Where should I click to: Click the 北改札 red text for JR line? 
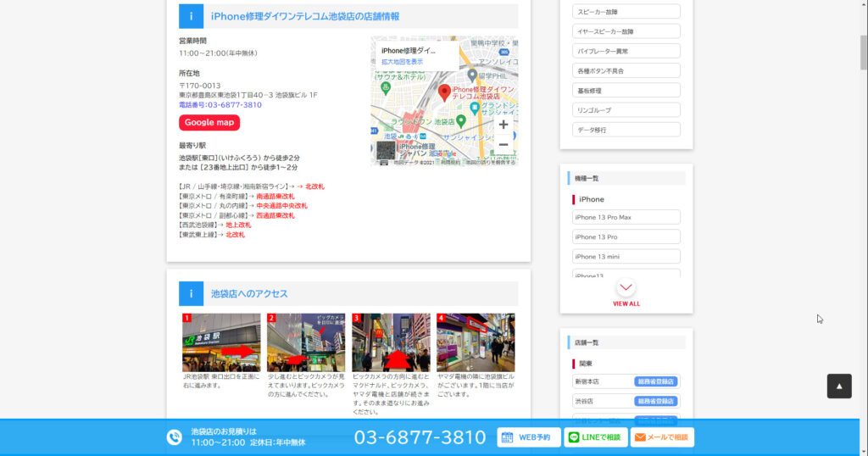point(314,186)
